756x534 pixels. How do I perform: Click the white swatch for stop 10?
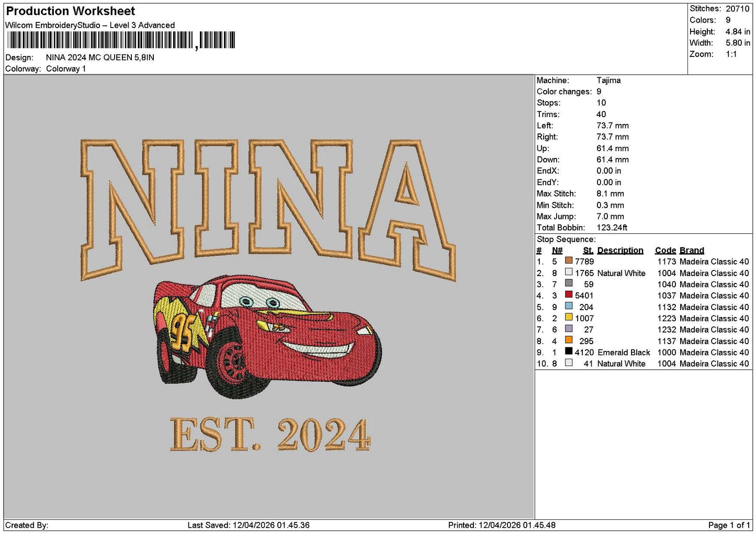pos(569,362)
